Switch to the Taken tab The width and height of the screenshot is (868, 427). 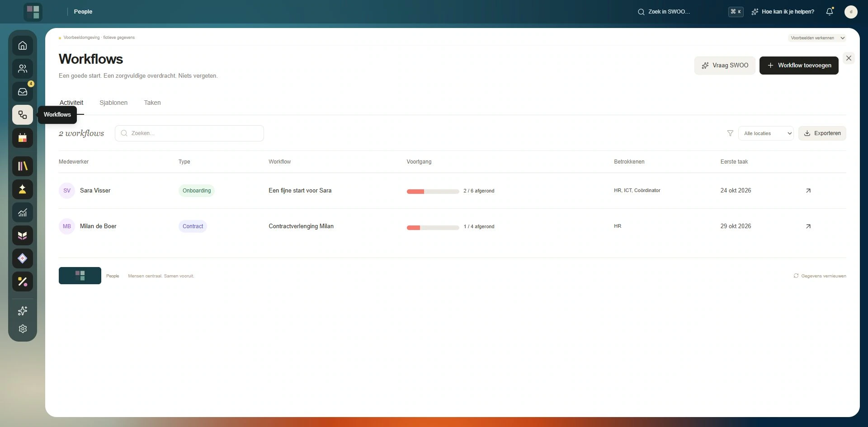(152, 103)
